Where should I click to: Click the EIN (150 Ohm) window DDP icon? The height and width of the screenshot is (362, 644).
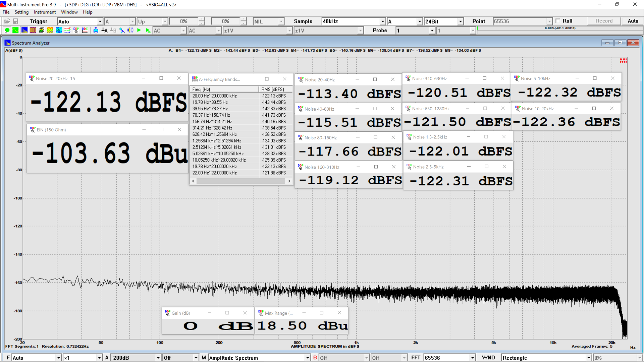pyautogui.click(x=33, y=130)
